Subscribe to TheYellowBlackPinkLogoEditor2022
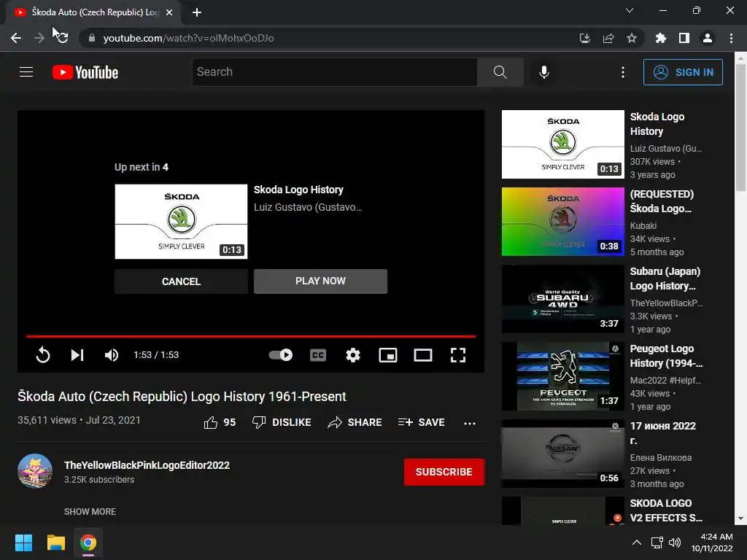This screenshot has height=560, width=747. [444, 472]
